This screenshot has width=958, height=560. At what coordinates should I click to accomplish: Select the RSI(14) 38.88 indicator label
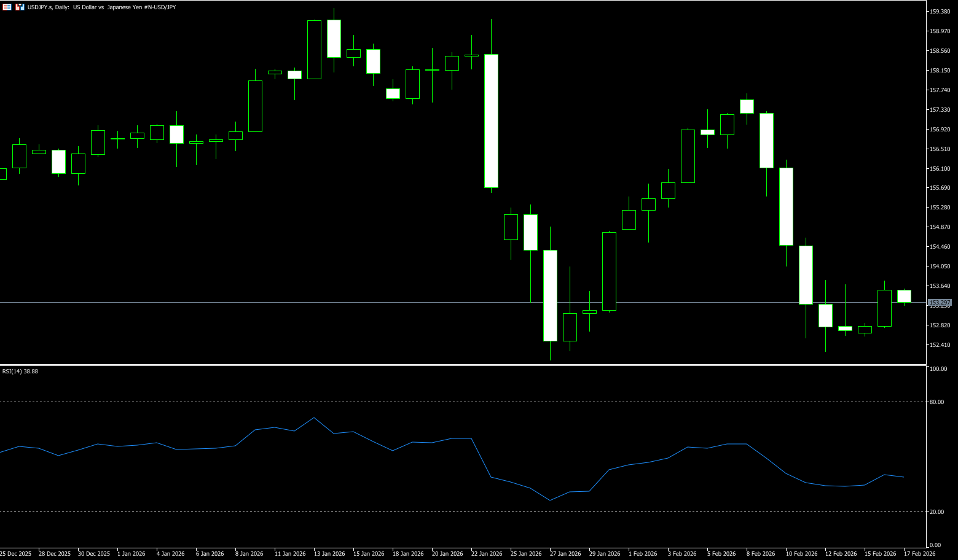[x=20, y=371]
